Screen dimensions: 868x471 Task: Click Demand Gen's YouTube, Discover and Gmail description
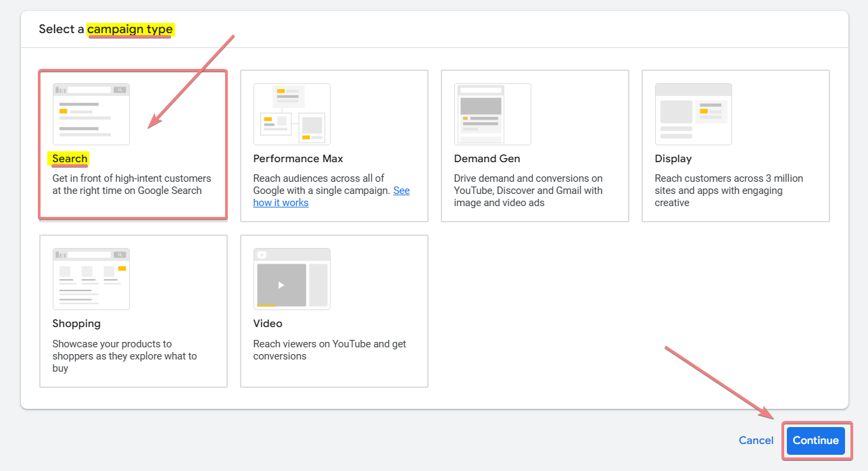point(528,191)
